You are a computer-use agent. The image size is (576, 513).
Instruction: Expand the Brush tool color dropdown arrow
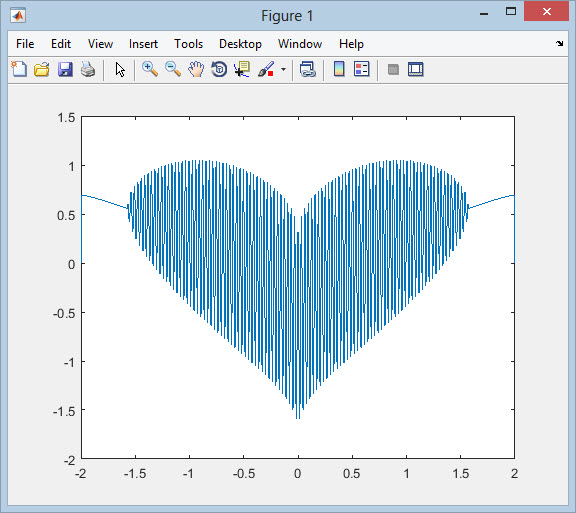[x=283, y=69]
